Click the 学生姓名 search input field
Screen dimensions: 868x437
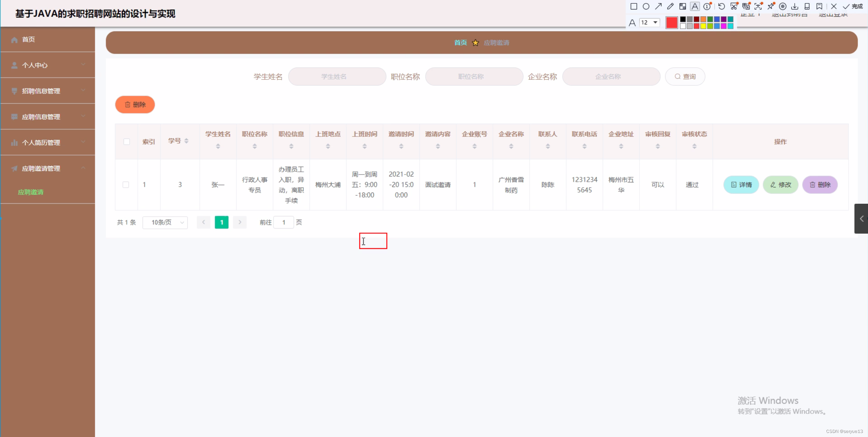tap(337, 77)
